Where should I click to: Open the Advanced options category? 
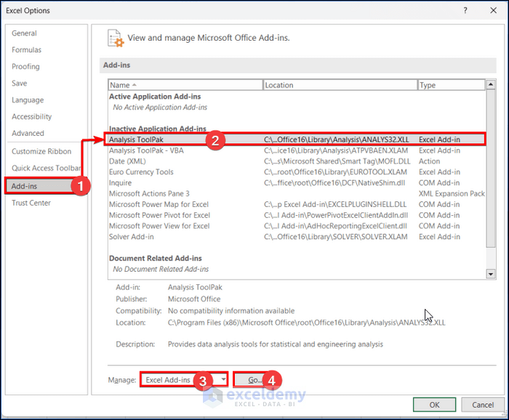(28, 133)
